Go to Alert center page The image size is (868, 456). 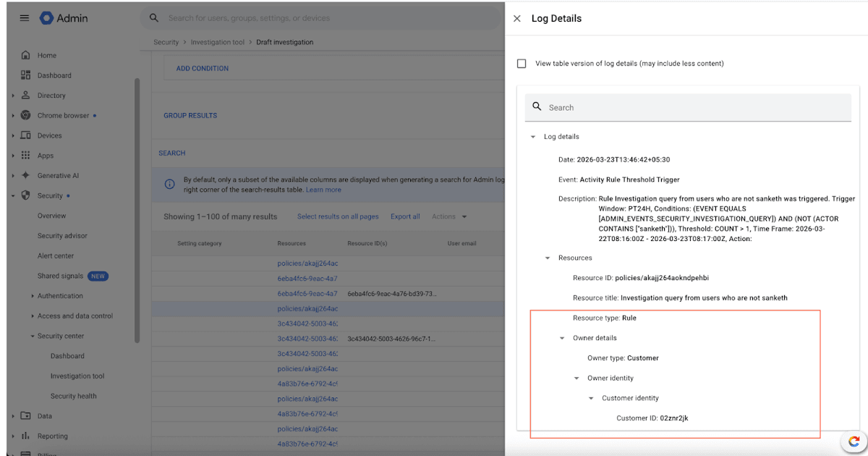pos(56,256)
